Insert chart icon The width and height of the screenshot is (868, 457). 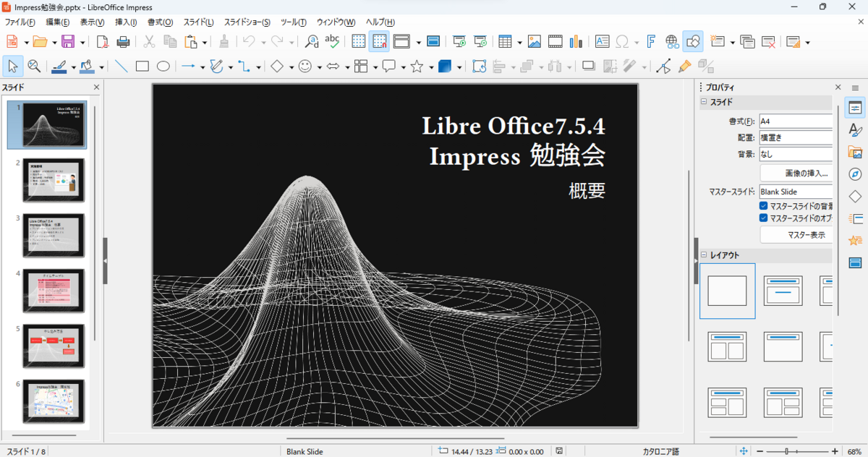coord(576,41)
